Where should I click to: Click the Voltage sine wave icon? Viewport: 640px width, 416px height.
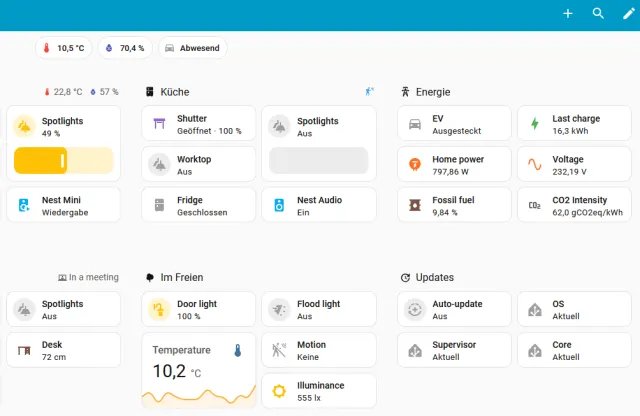[535, 164]
